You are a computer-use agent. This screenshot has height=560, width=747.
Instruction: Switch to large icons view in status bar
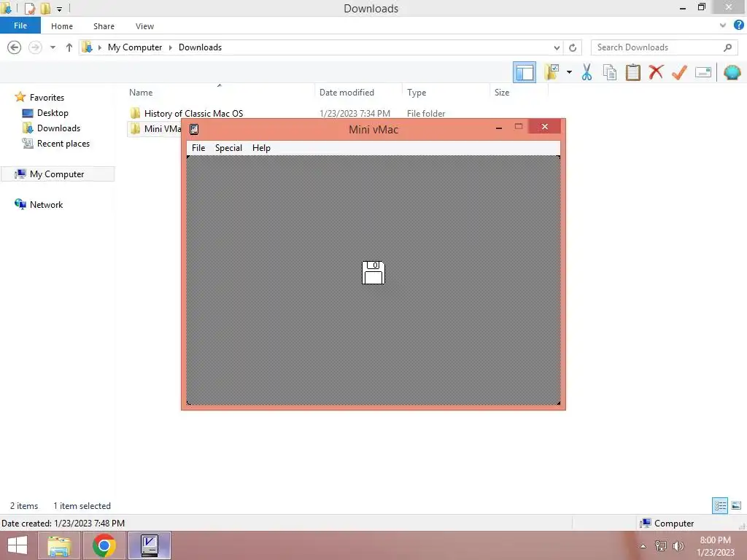pyautogui.click(x=736, y=506)
